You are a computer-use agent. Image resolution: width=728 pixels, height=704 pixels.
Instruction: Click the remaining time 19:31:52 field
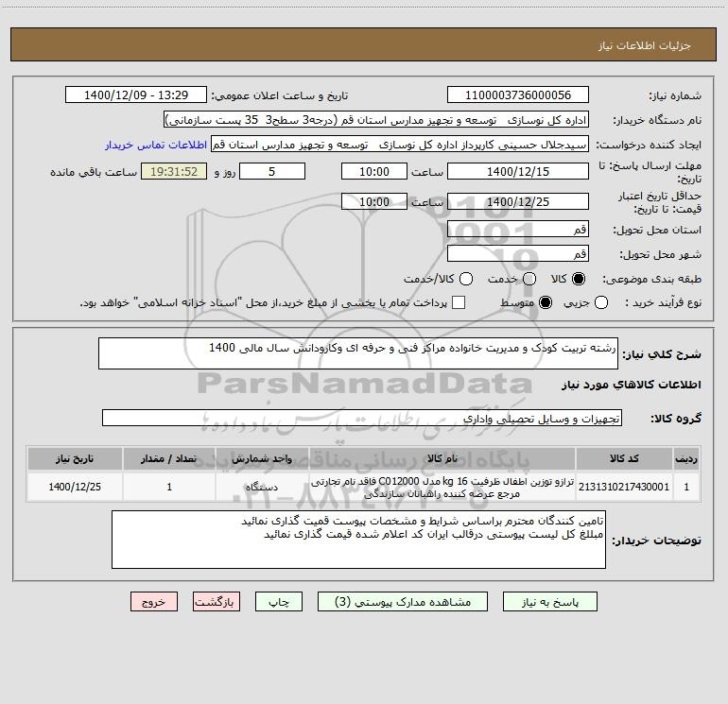(x=174, y=172)
